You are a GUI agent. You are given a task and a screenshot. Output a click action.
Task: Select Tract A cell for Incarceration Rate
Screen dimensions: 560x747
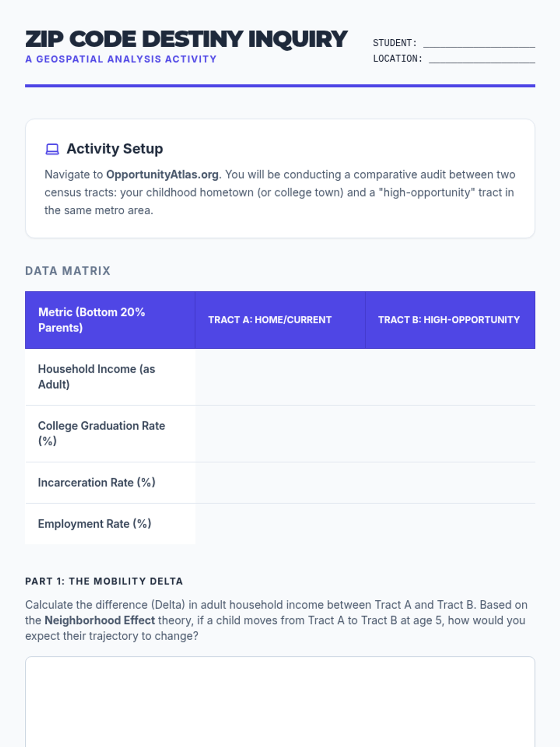pos(280,482)
